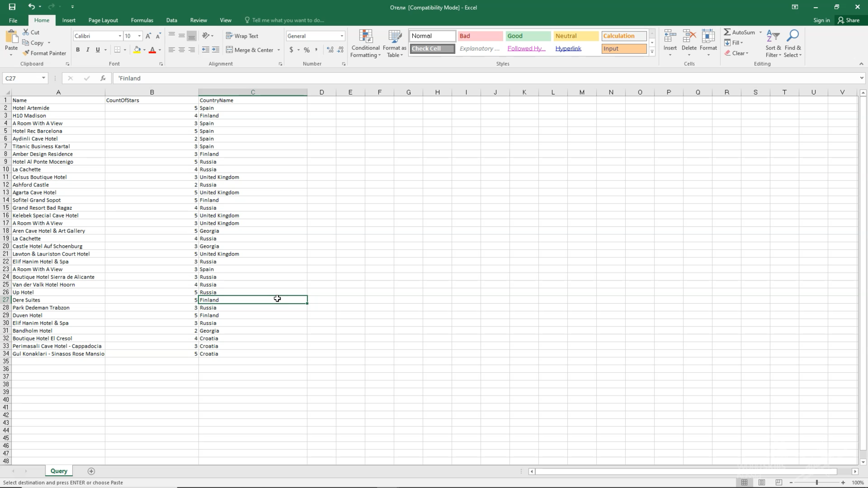Open Format as Table gallery

click(394, 44)
